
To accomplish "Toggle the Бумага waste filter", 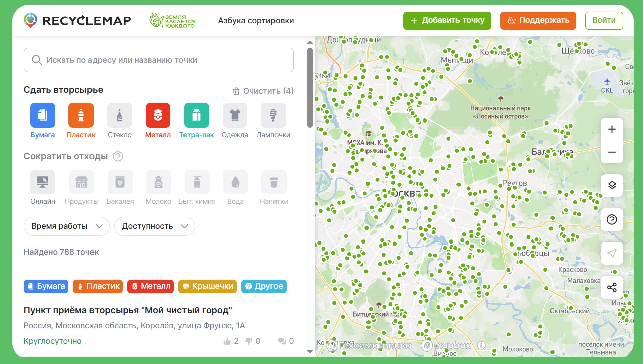I will coord(42,115).
